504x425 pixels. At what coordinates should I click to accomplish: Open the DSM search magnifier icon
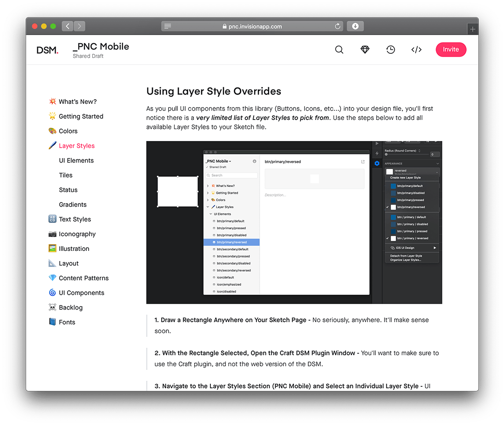tap(339, 50)
